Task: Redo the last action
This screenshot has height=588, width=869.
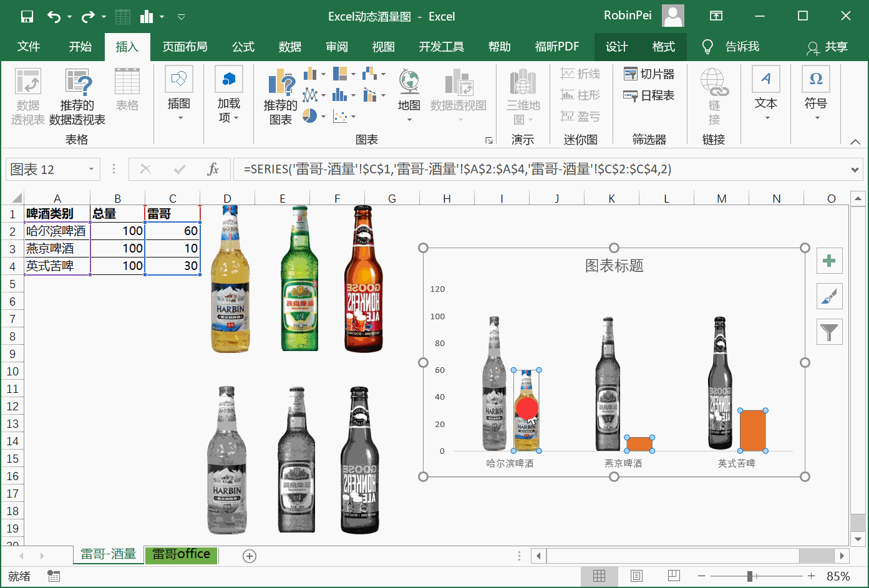Action: tap(89, 16)
